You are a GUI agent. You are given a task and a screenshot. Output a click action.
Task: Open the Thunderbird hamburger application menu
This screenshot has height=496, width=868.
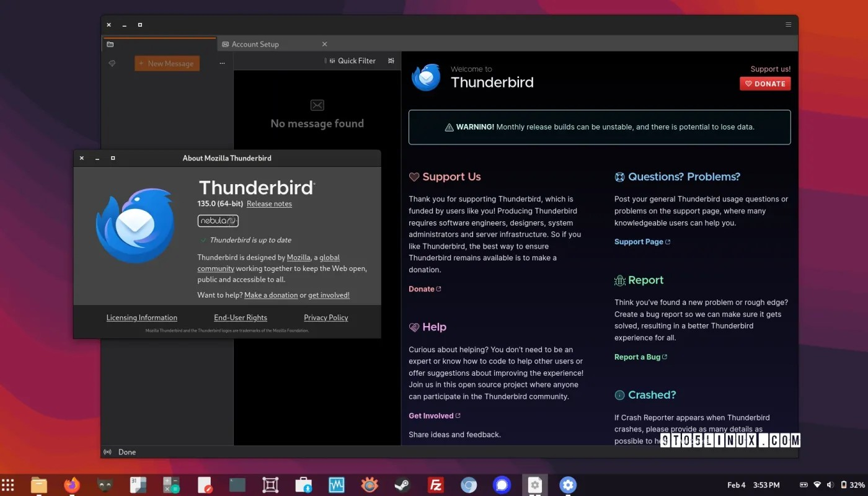point(788,25)
